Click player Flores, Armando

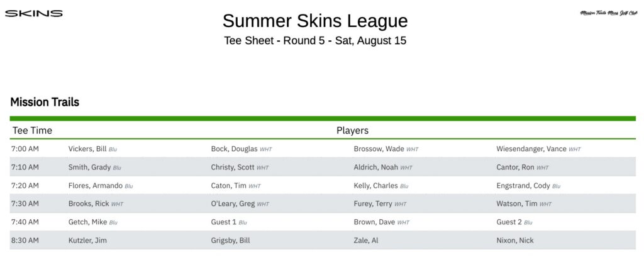96,185
